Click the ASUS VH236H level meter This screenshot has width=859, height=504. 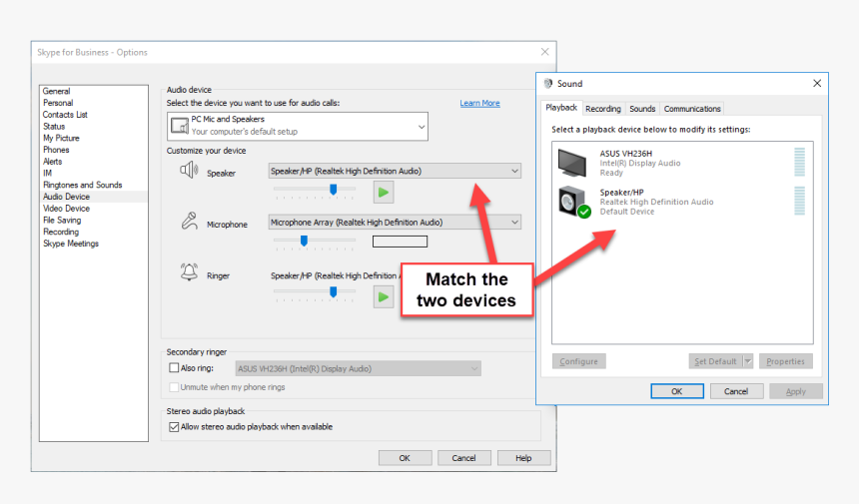tap(800, 162)
